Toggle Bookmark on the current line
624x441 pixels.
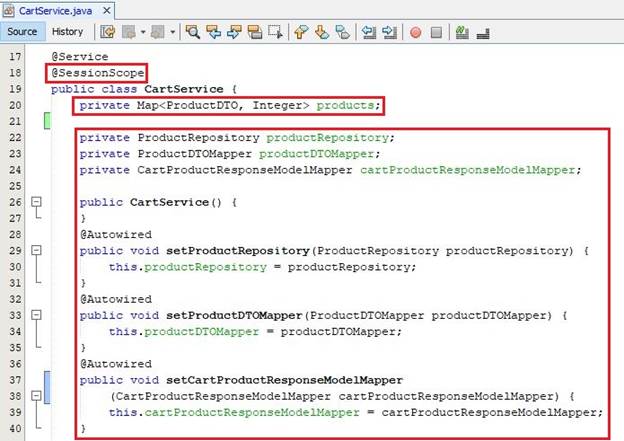343,32
